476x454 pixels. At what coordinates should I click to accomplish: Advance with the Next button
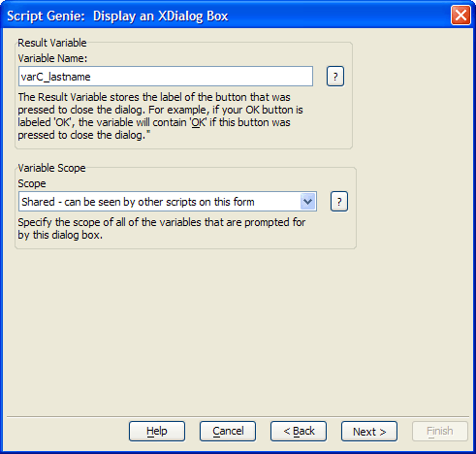369,431
